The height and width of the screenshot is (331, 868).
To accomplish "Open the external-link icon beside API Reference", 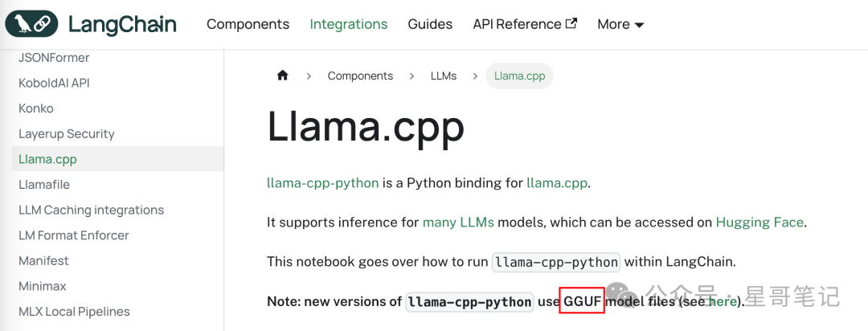I will pos(571,23).
